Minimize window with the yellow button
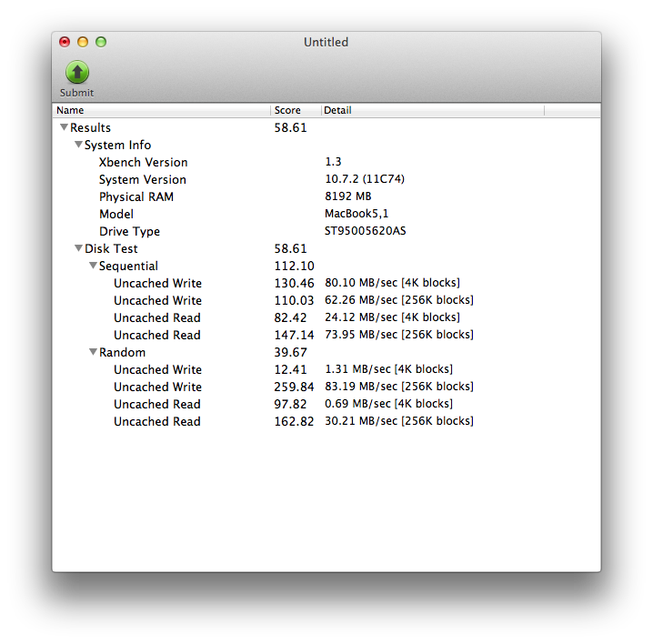The height and width of the screenshot is (644, 653). [x=83, y=42]
